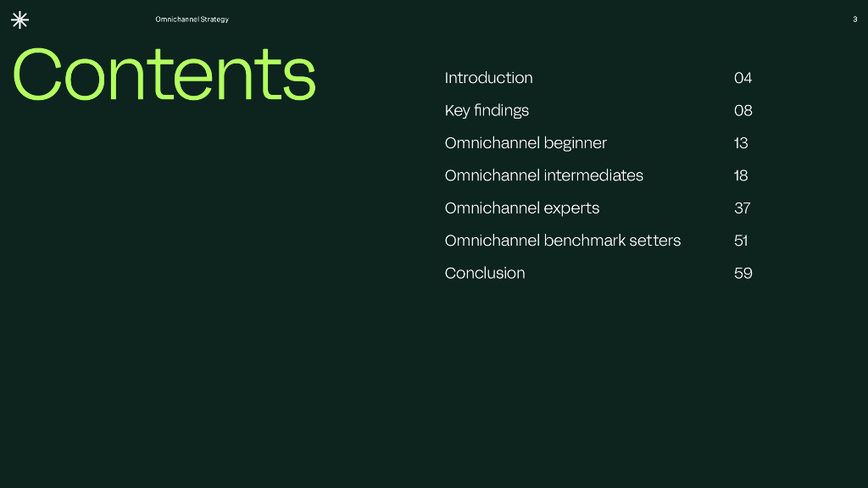Open the Omnichannel benchmark setters entry
The width and height of the screenshot is (868, 488).
[562, 241]
